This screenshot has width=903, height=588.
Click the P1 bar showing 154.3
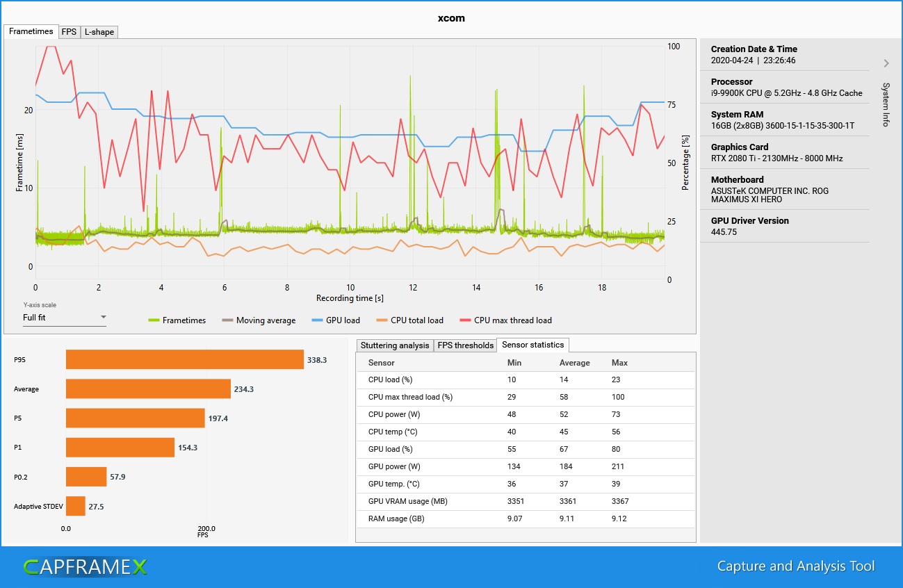[120, 447]
